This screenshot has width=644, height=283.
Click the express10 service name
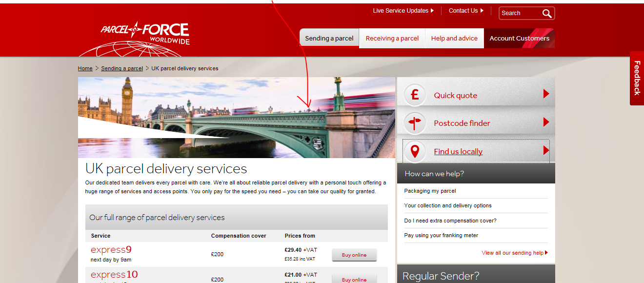tap(114, 274)
